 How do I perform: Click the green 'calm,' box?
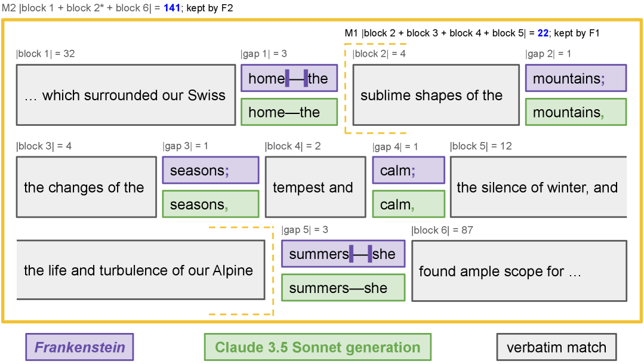coord(408,204)
